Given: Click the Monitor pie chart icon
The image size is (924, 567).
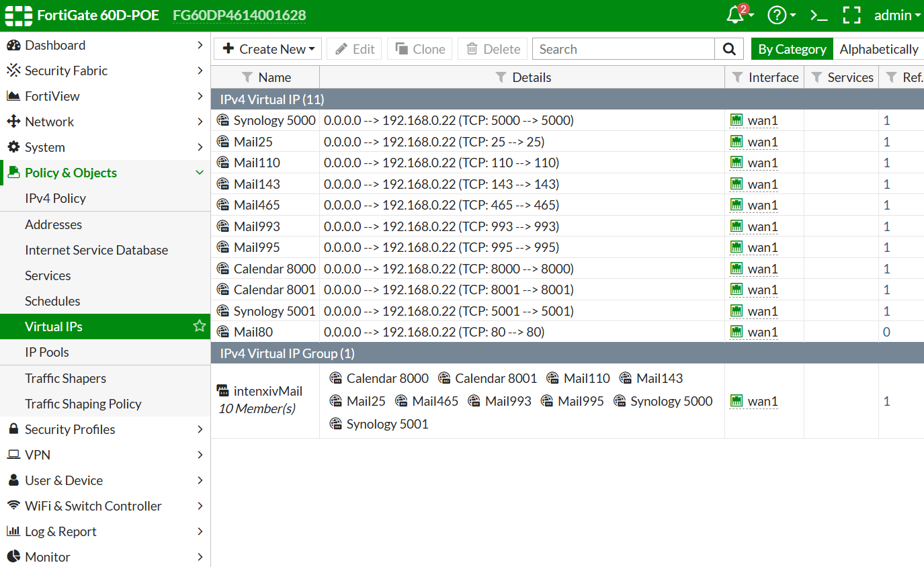Looking at the screenshot, I should coord(13,556).
